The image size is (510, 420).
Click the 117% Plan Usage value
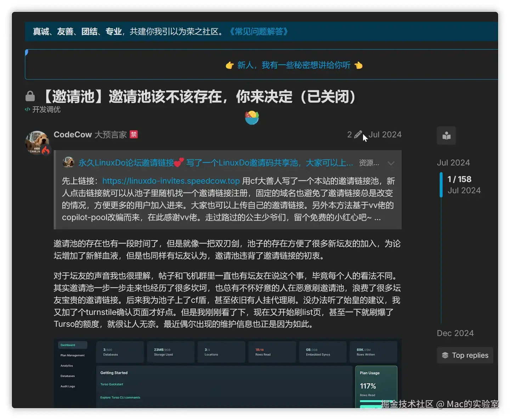(x=368, y=386)
